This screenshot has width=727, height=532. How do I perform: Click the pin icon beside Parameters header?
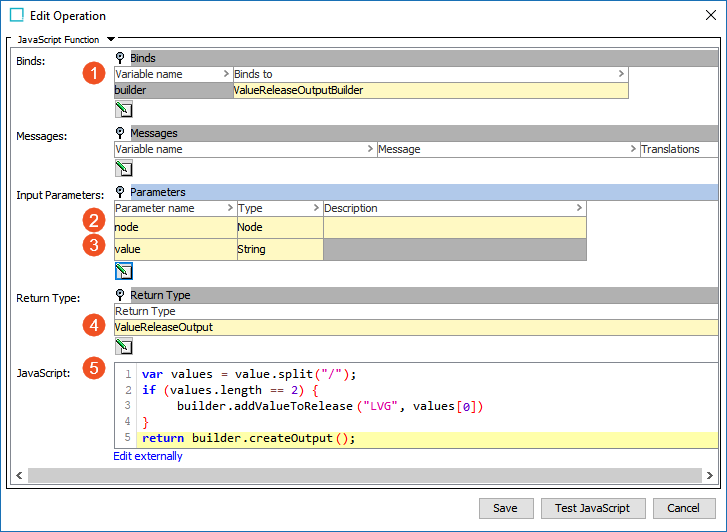(x=121, y=192)
